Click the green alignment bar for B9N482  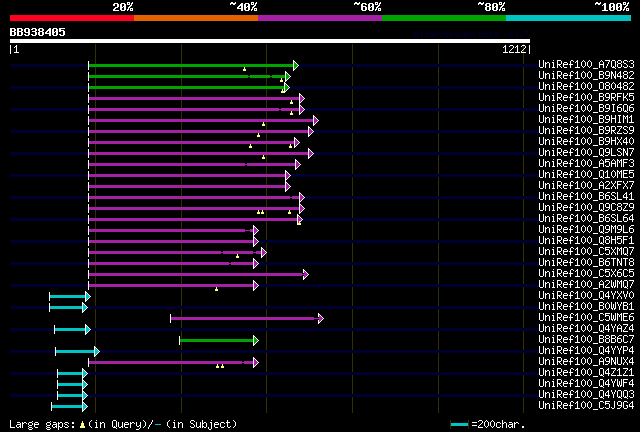[x=187, y=76]
